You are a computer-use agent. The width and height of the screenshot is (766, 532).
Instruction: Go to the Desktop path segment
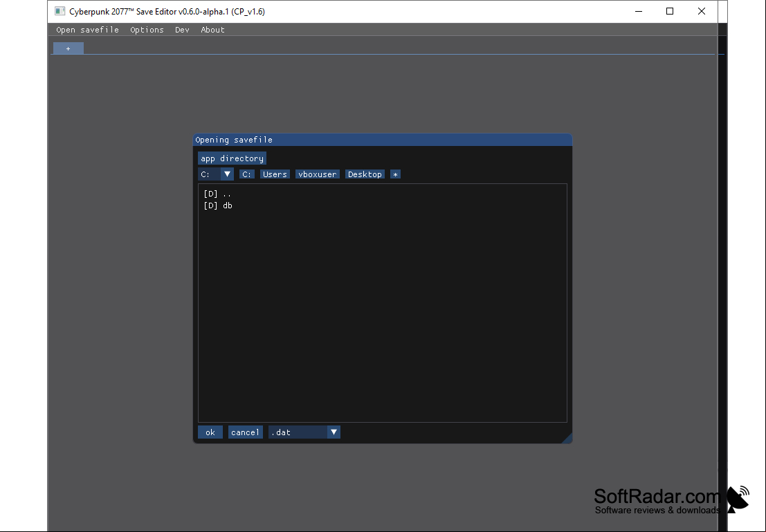365,174
